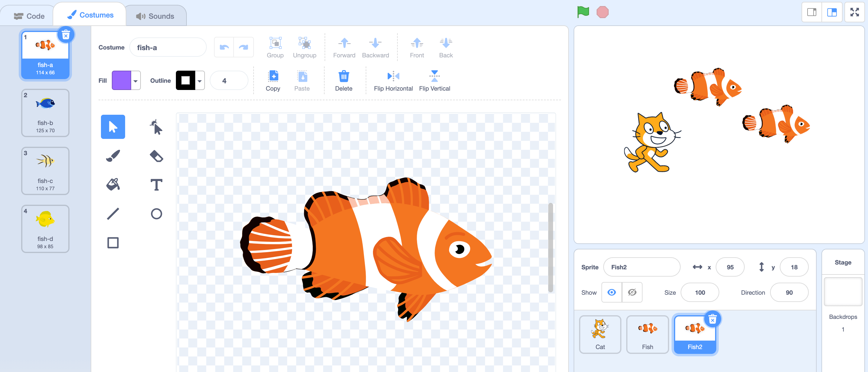Select the Eraser tool
Screen dimensions: 868x372
coord(156,156)
